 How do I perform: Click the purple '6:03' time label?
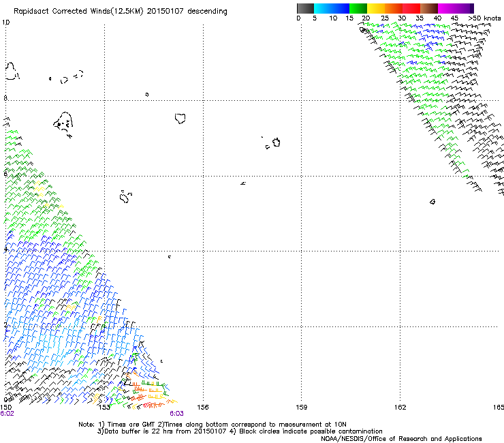[177, 414]
